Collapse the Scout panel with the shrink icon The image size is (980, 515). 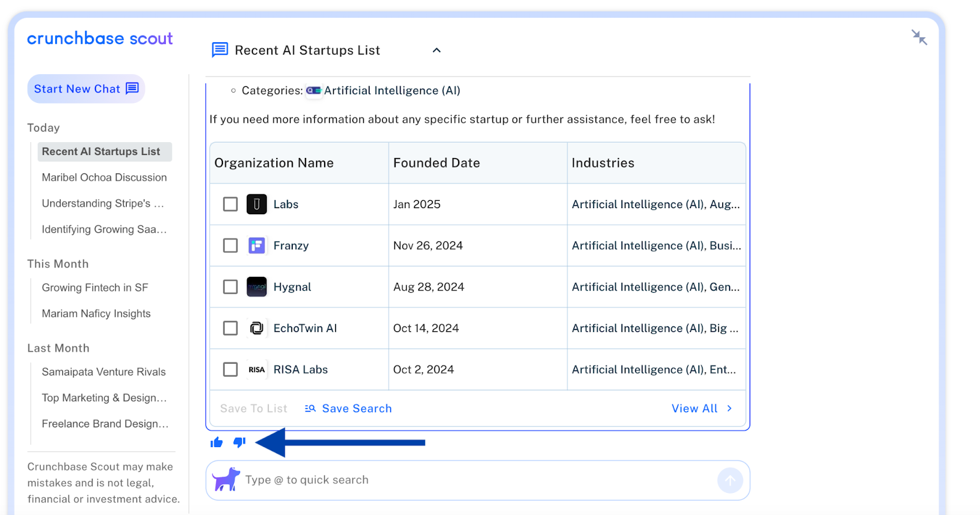[x=919, y=37]
